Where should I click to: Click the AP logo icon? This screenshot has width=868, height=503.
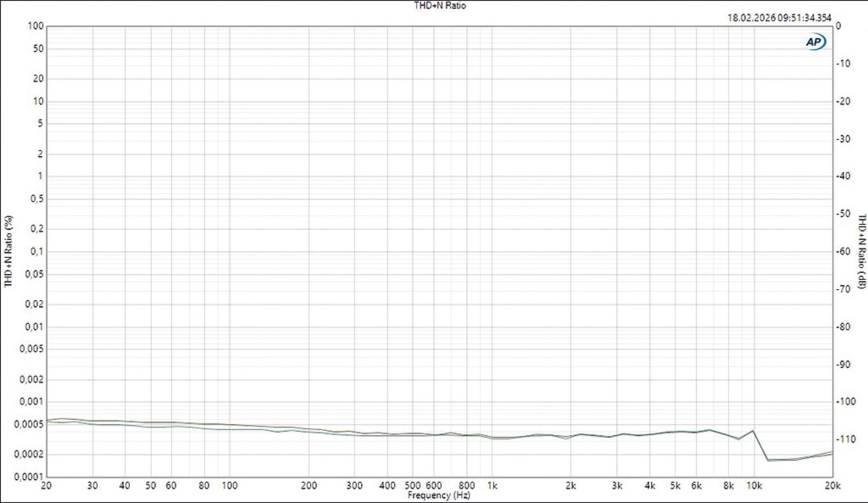815,42
